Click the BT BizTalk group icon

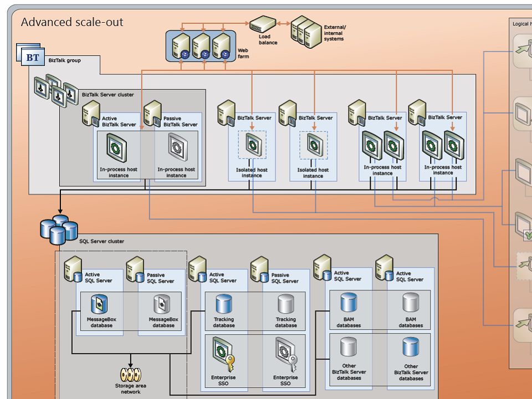tap(30, 54)
